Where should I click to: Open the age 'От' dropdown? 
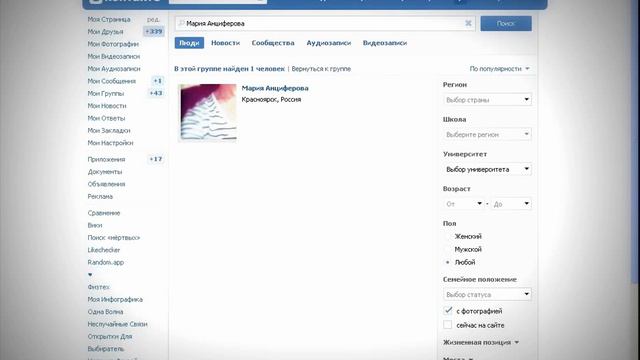coord(464,204)
